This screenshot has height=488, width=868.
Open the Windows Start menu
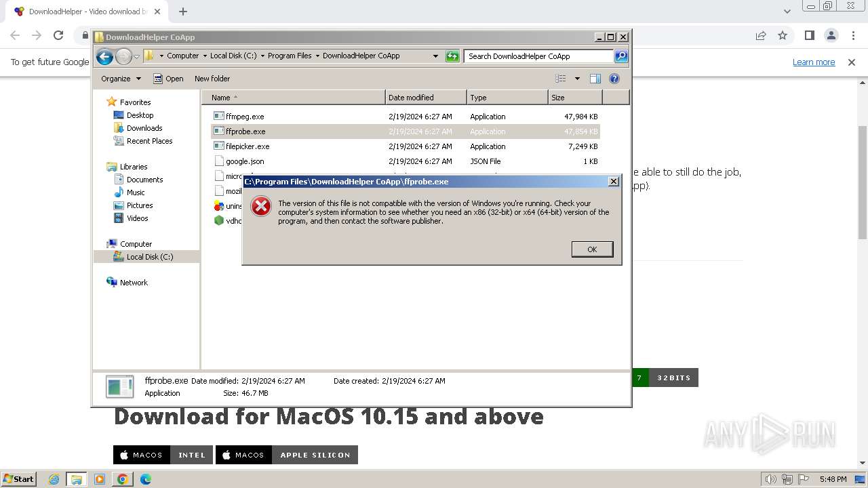tap(19, 479)
